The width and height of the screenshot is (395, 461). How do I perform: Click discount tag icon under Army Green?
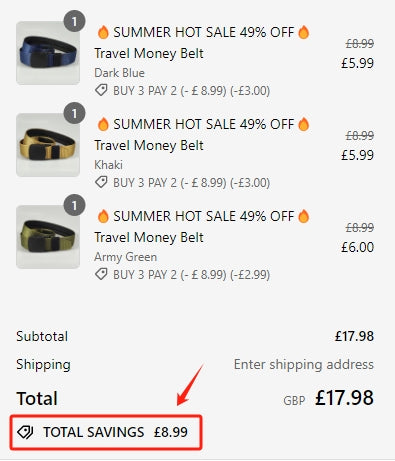tap(101, 274)
